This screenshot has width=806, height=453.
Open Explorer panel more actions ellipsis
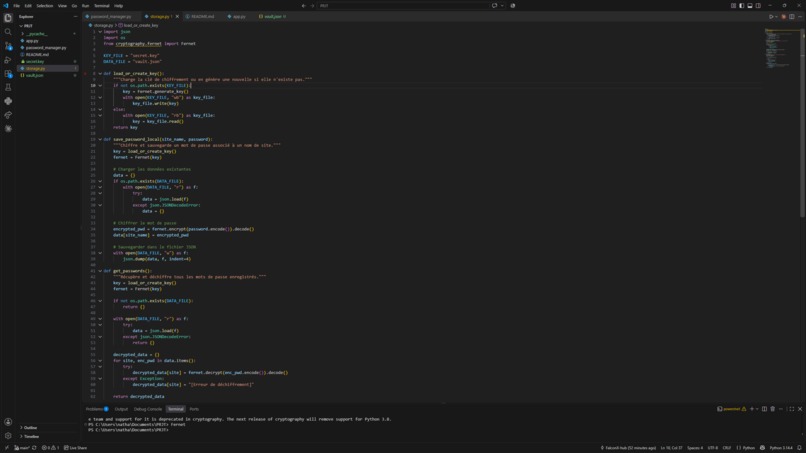pyautogui.click(x=75, y=16)
